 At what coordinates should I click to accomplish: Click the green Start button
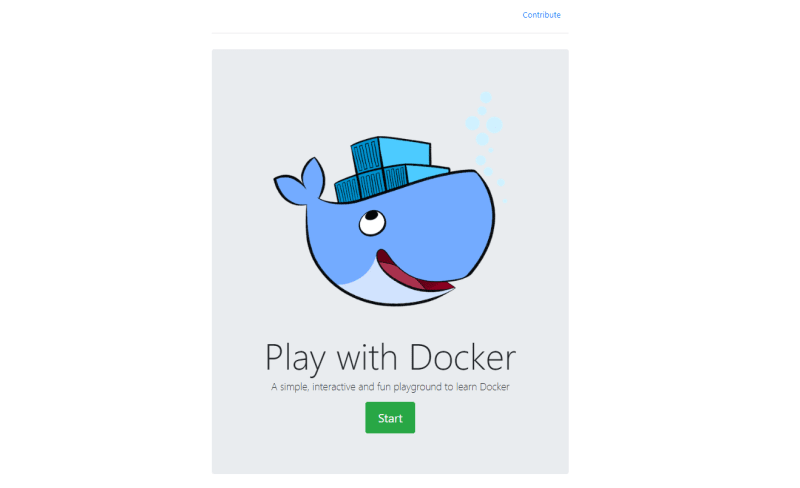point(390,418)
